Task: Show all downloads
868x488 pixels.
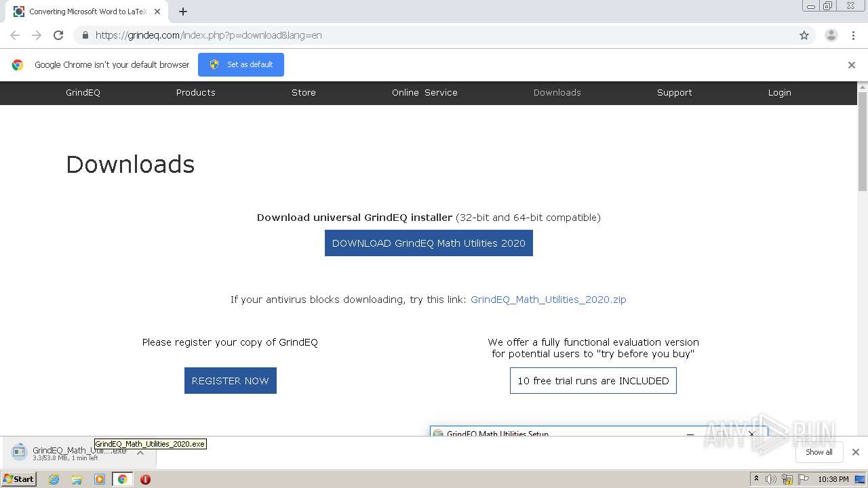Action: tap(819, 452)
